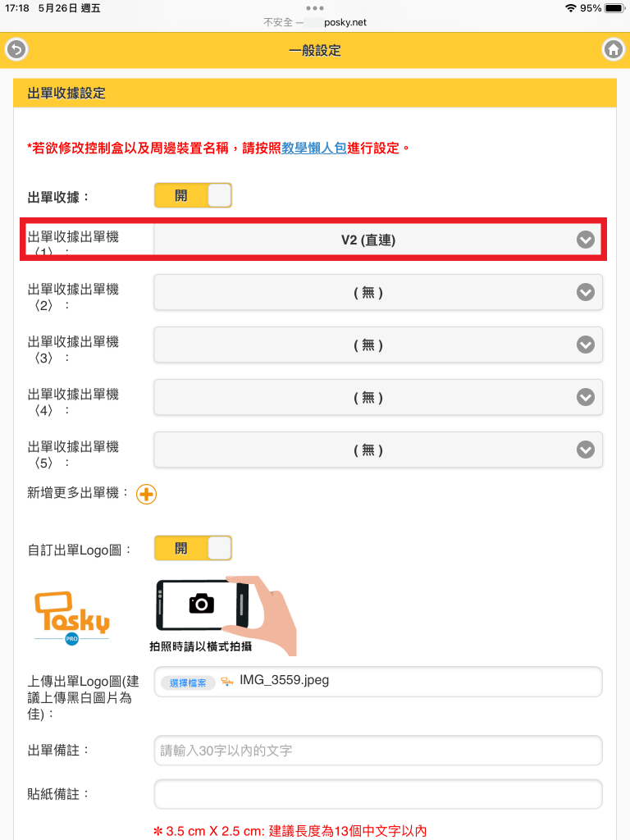The height and width of the screenshot is (840, 630).
Task: Click the 選擇檔案 file chooser button
Action: click(188, 682)
